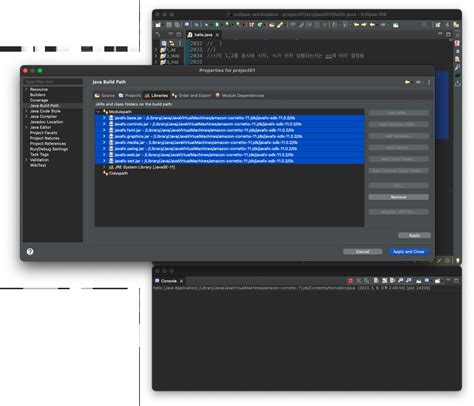This screenshot has height=406, width=474.
Task: Select Coverage in properties list
Action: [39, 100]
